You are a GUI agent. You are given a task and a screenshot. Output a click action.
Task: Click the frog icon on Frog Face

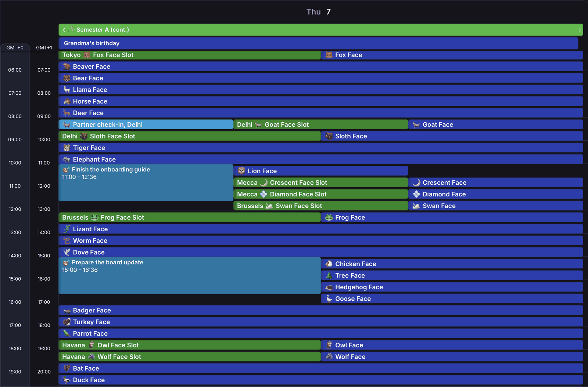(329, 217)
